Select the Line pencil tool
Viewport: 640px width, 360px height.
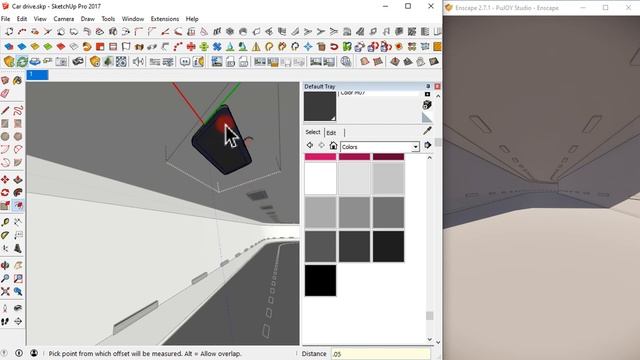[x=5, y=111]
